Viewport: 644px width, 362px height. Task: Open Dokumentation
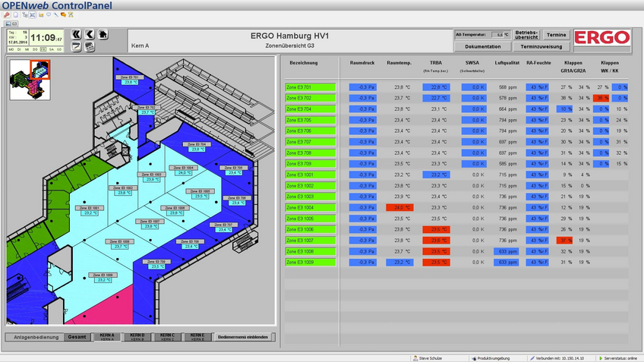[x=482, y=46]
